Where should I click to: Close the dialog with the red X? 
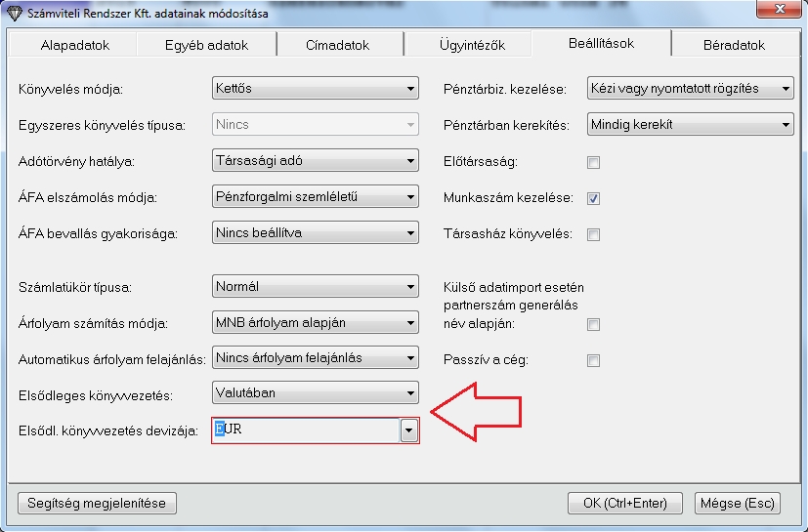(x=779, y=13)
